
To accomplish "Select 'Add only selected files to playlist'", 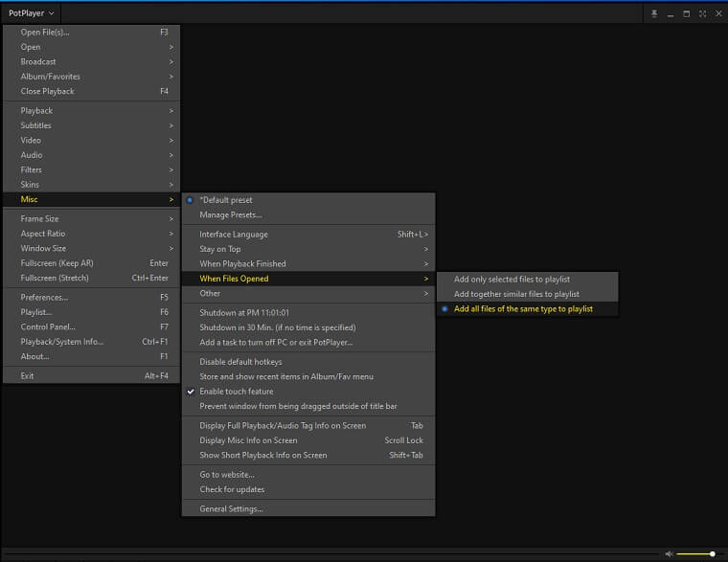I will (x=528, y=280).
